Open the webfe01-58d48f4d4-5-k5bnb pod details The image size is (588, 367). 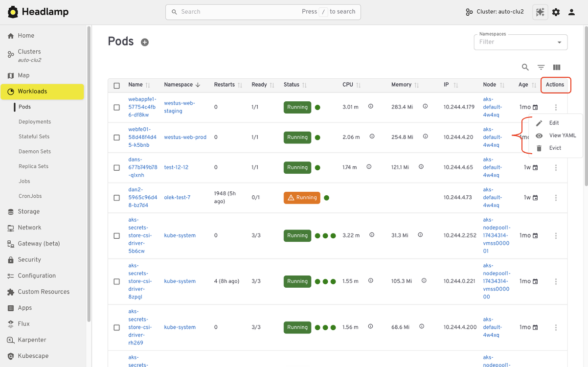[142, 137]
